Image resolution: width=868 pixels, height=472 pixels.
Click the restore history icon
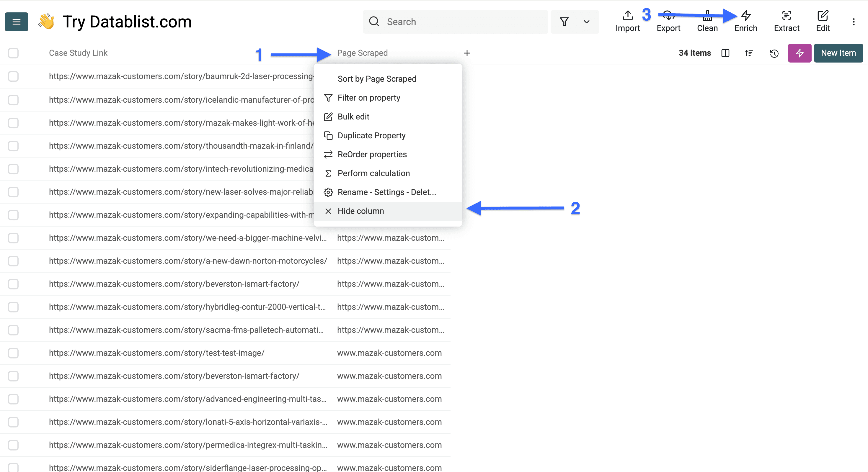pyautogui.click(x=774, y=53)
